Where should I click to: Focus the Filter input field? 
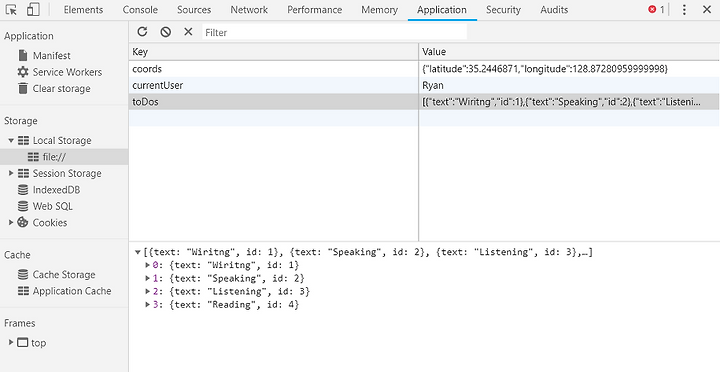(x=335, y=32)
